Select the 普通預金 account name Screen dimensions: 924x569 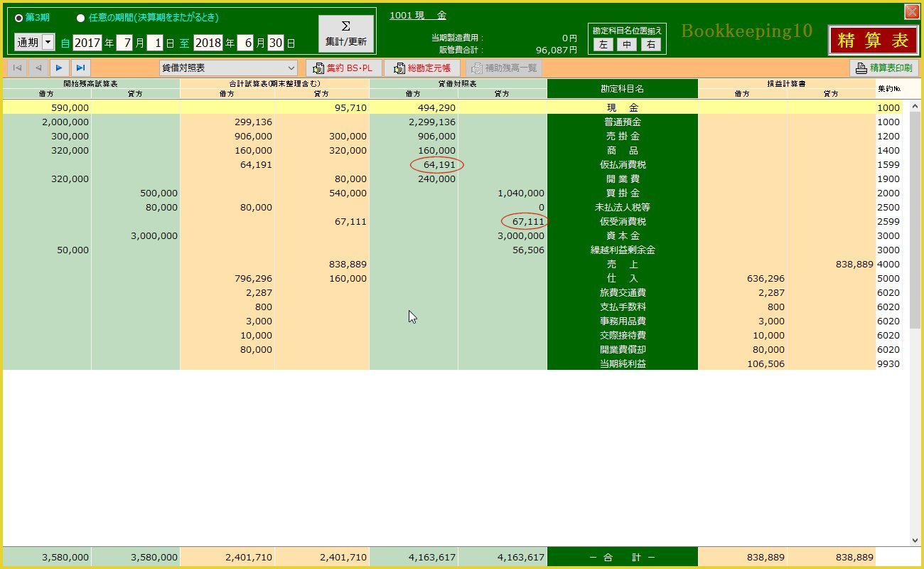coord(623,122)
